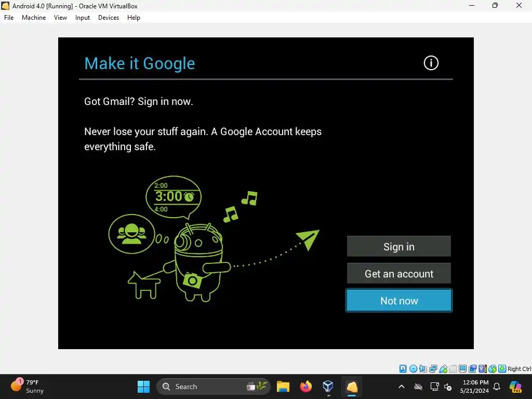Click the keyboard capture arrow icon
This screenshot has width=532, height=399.
(502, 369)
